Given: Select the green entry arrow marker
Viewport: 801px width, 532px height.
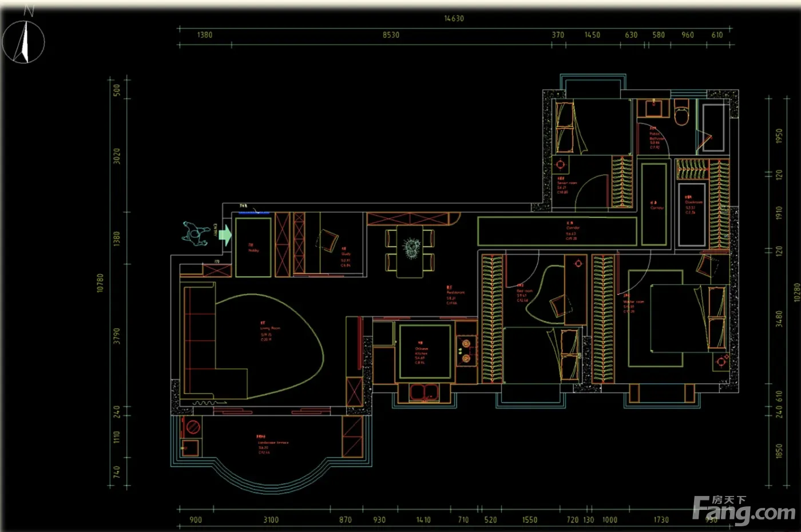Looking at the screenshot, I should [x=225, y=235].
